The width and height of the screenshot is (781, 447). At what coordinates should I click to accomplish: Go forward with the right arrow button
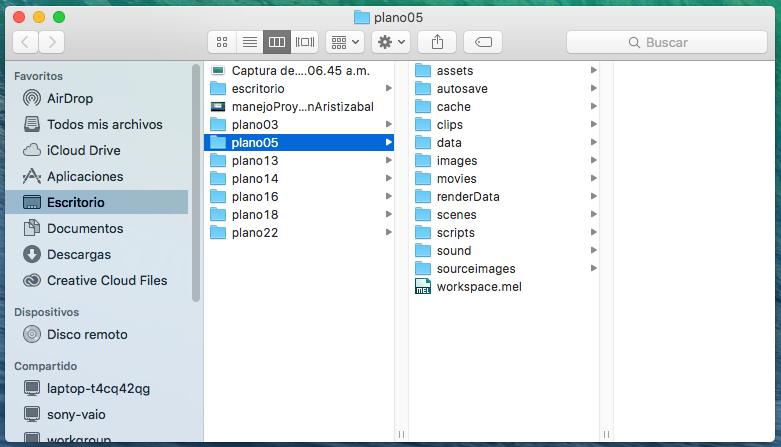pos(52,42)
